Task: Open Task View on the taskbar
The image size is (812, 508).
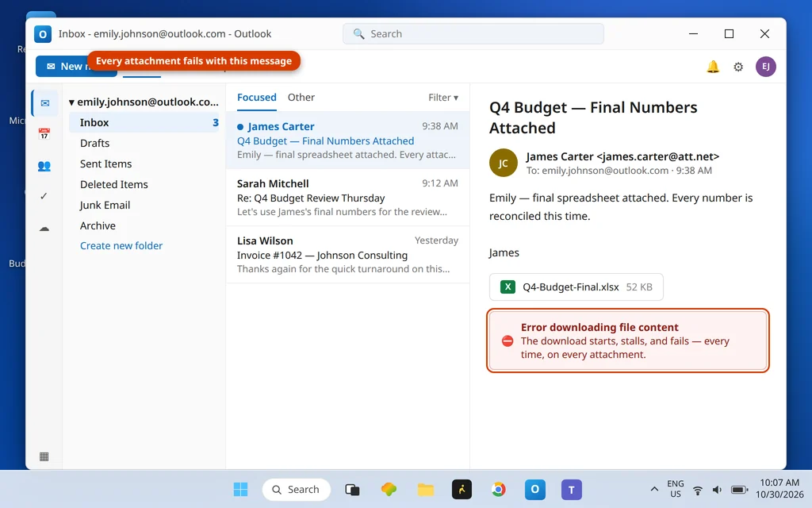Action: (x=352, y=489)
